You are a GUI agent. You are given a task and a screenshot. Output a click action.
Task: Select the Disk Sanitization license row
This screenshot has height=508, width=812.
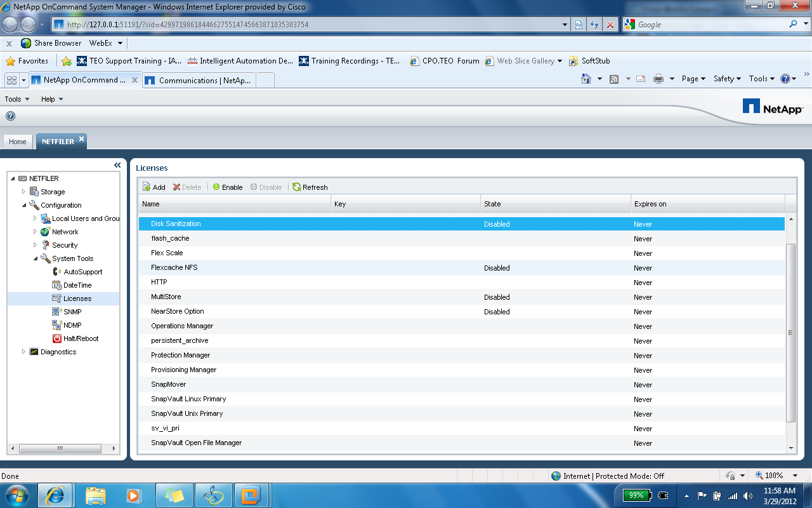coord(462,224)
